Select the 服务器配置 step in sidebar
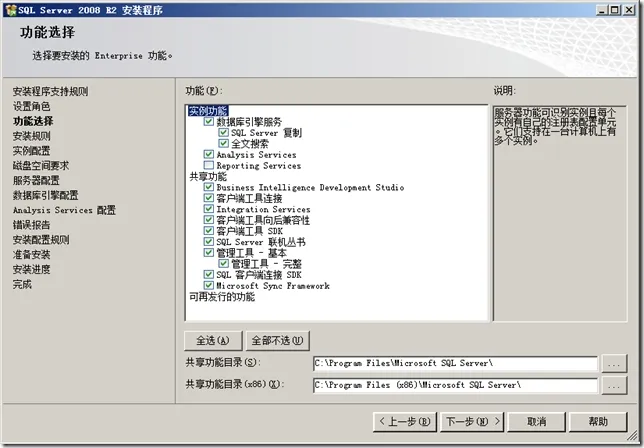The height and width of the screenshot is (448, 644). coord(36,180)
